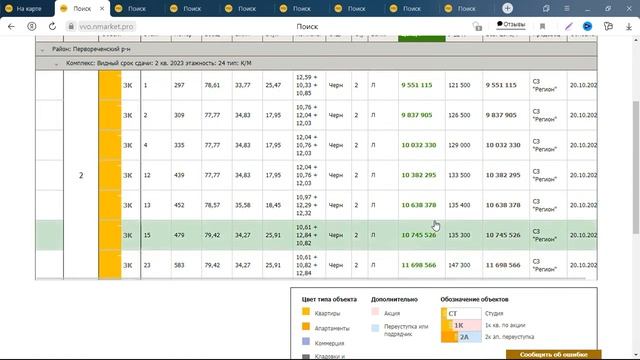Click price per meter 126 500
This screenshot has width=640, height=360.
459,115
